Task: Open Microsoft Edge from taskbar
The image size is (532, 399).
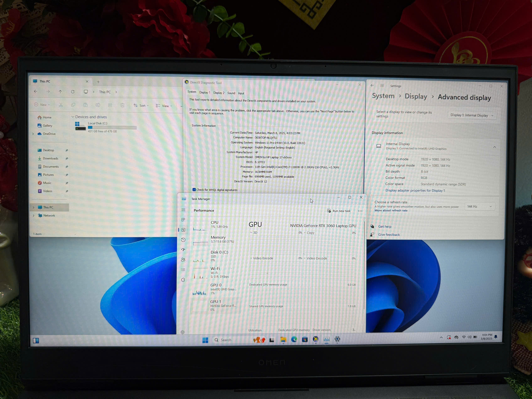Action: click(294, 339)
